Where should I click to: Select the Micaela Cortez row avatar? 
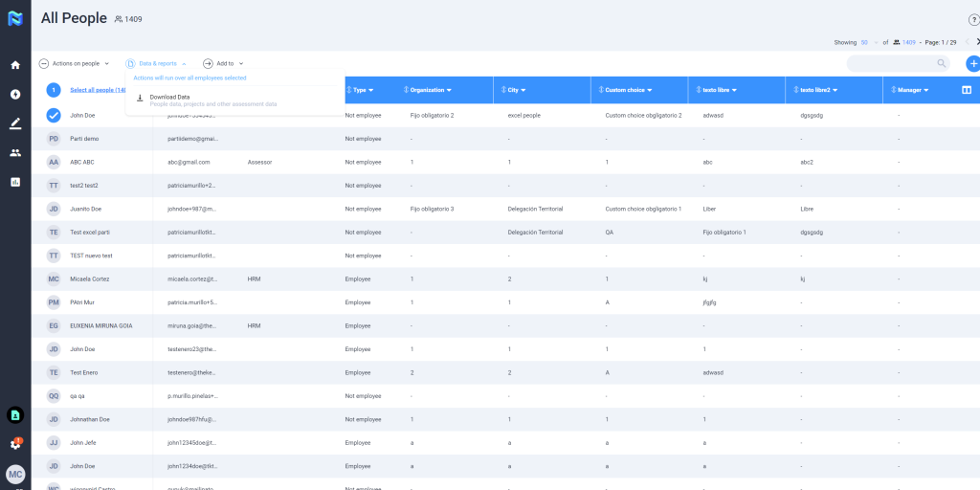coord(54,279)
